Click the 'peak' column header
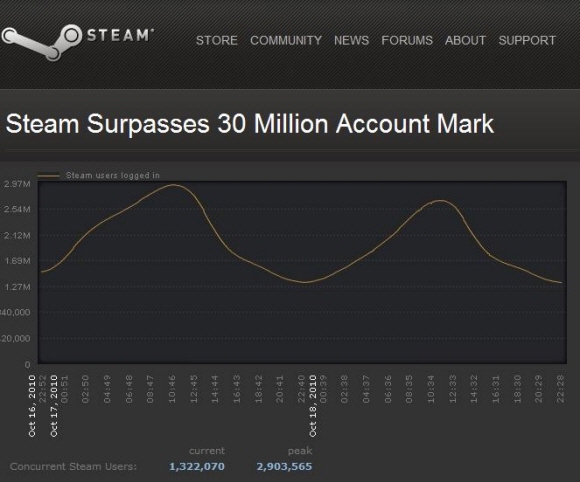 click(x=300, y=451)
